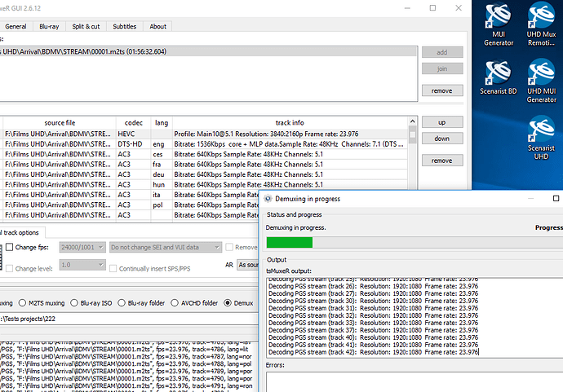Click the Decoding PGS stream (track 26) line
The width and height of the screenshot is (563, 392).
pos(374,286)
